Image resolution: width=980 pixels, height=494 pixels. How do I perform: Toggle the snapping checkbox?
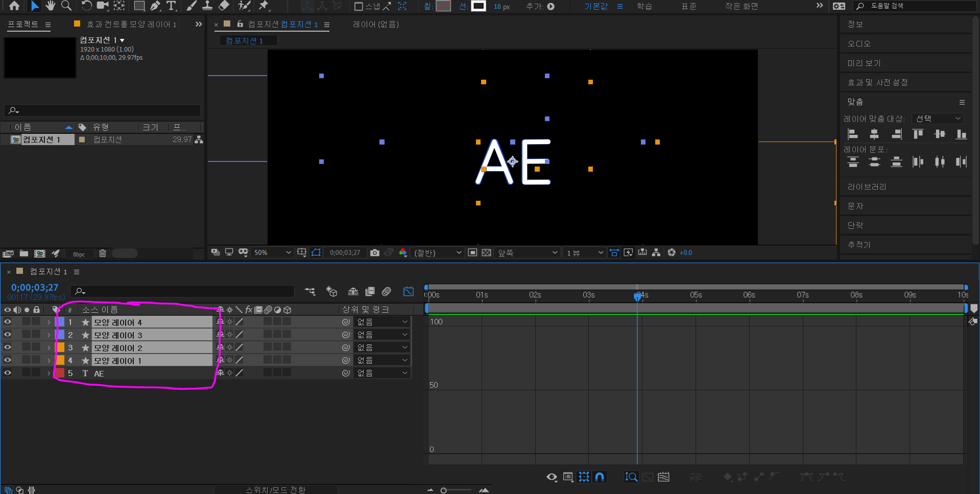click(358, 7)
